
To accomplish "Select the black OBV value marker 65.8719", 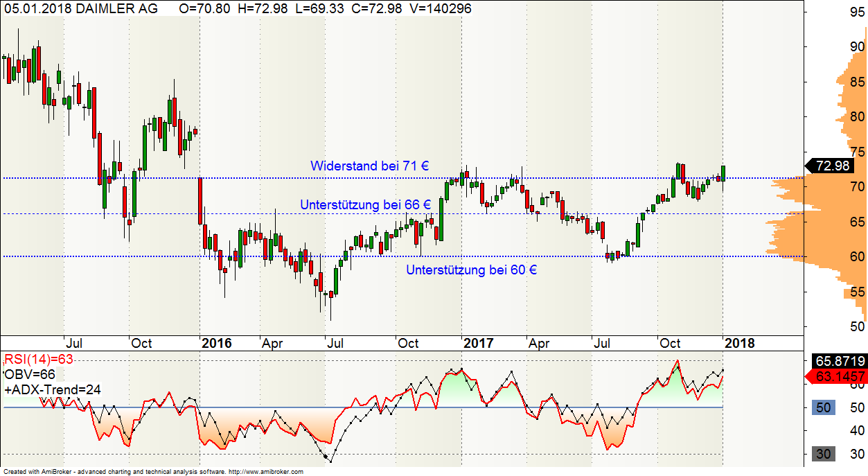I will tap(836, 362).
